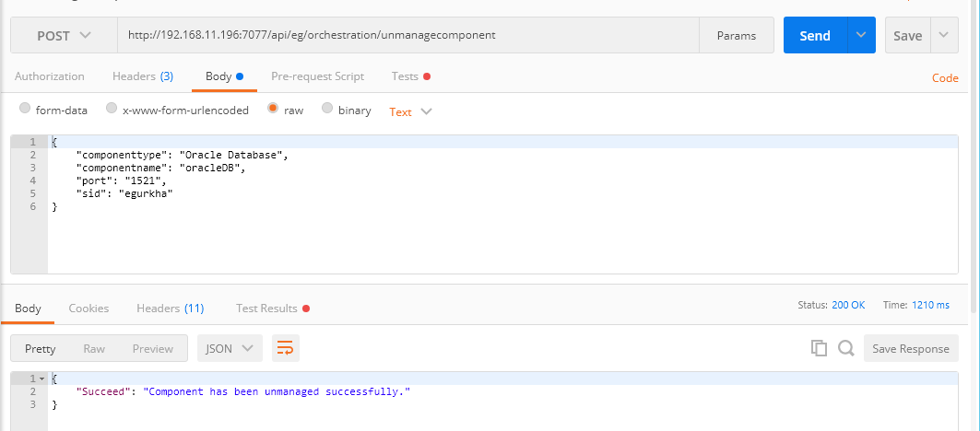
Task: Open the Params editor
Action: pyautogui.click(x=737, y=36)
